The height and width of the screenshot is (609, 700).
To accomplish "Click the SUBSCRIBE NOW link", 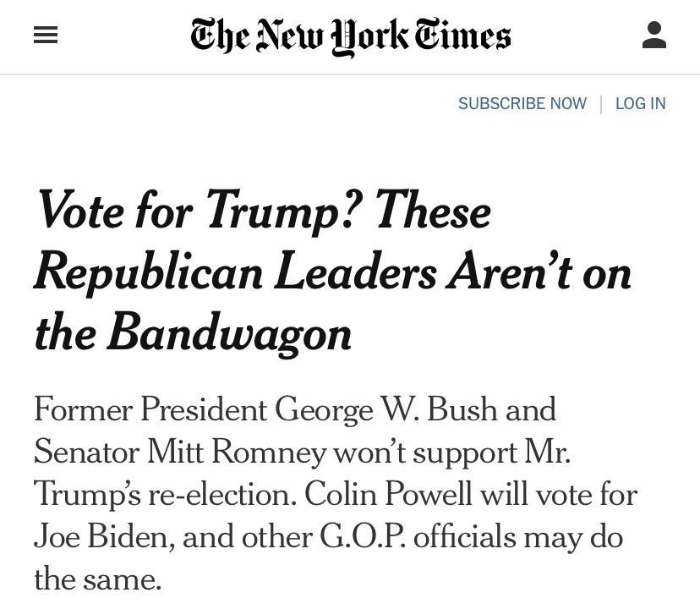I will 522,103.
